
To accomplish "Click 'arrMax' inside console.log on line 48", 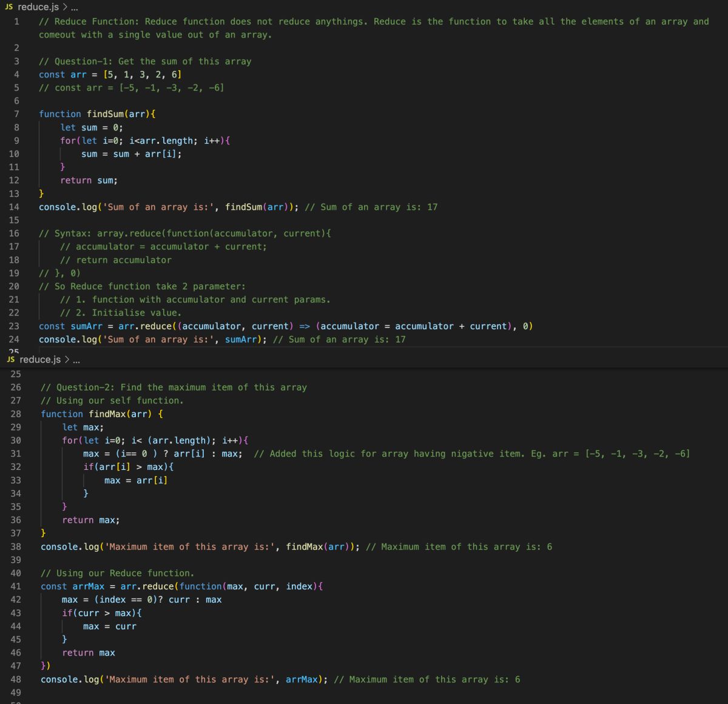I will tap(302, 680).
